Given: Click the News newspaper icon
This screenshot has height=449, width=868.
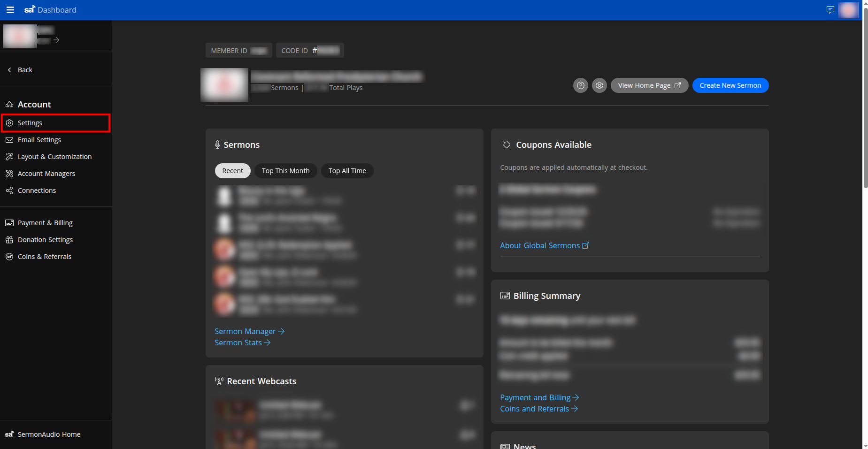Looking at the screenshot, I should click(x=505, y=446).
